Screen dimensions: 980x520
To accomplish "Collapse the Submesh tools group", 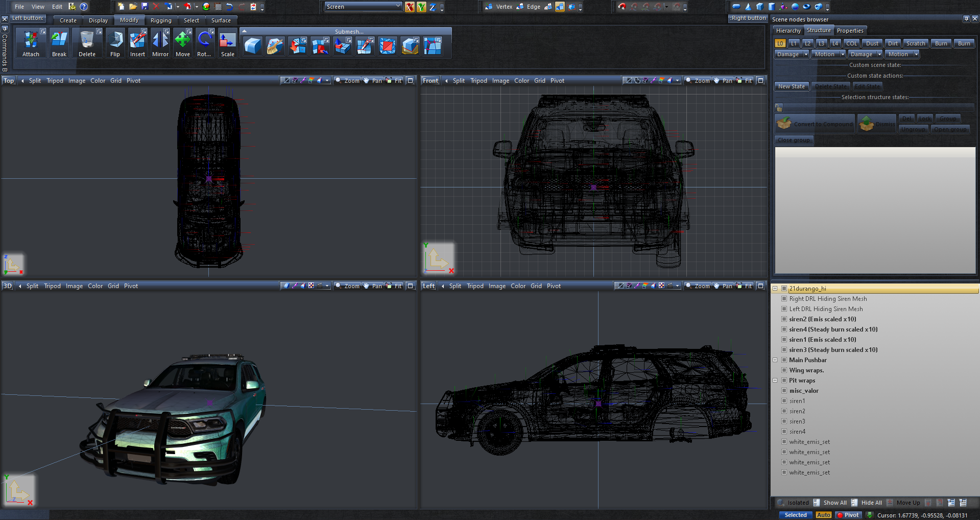I will pyautogui.click(x=245, y=31).
